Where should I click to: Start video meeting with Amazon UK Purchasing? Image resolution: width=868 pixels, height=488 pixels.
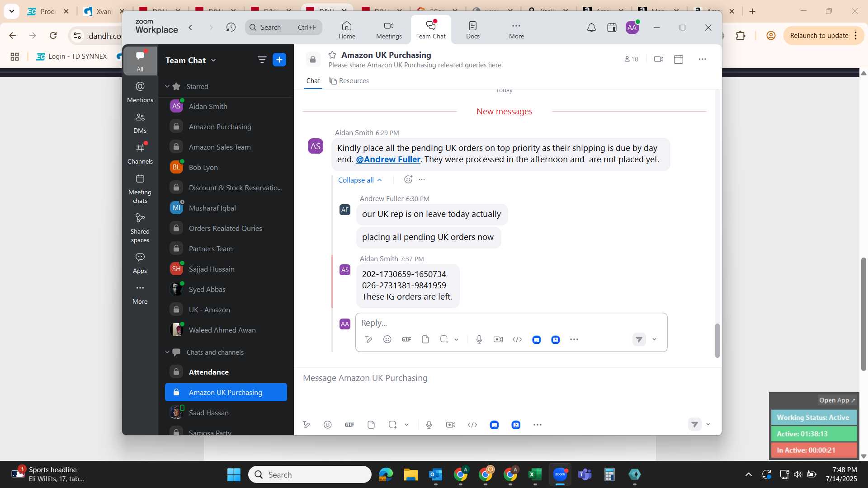point(659,59)
